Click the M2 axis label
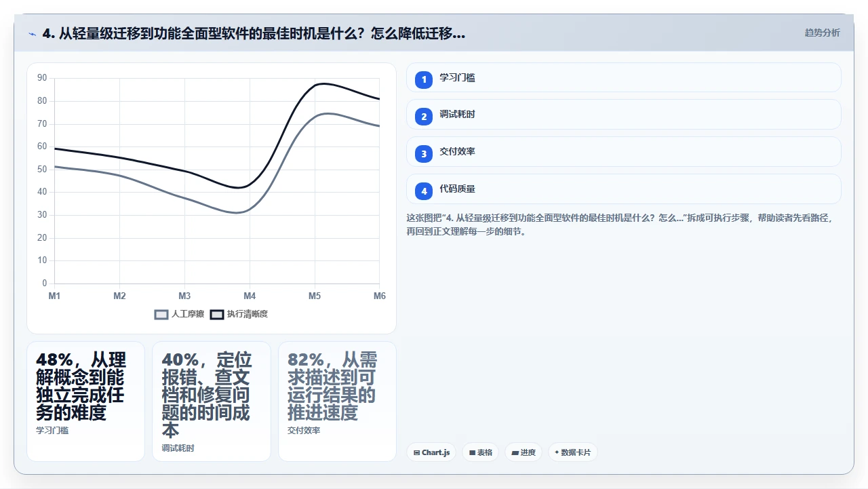This screenshot has height=489, width=868. [x=119, y=296]
